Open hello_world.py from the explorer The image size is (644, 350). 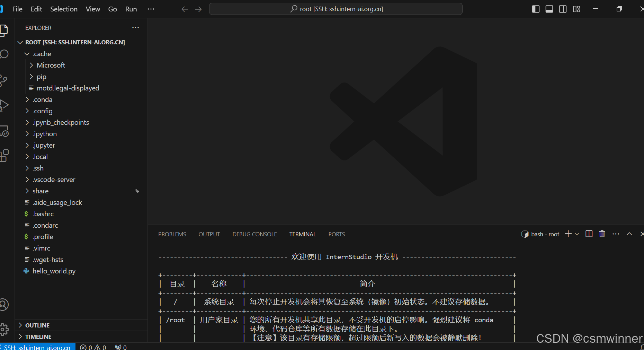(54, 271)
